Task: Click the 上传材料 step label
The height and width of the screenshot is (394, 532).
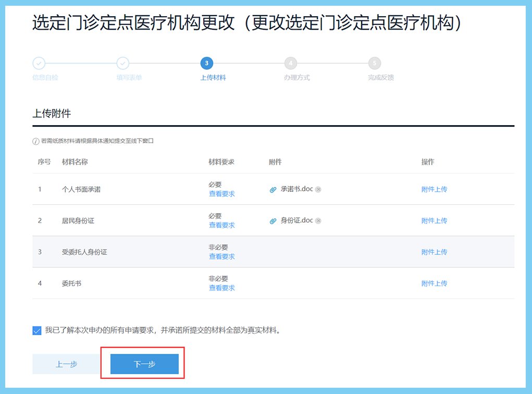Action: pyautogui.click(x=213, y=78)
